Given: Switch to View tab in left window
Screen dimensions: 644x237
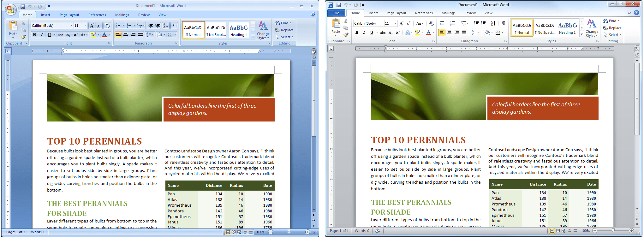Looking at the screenshot, I should (x=162, y=15).
